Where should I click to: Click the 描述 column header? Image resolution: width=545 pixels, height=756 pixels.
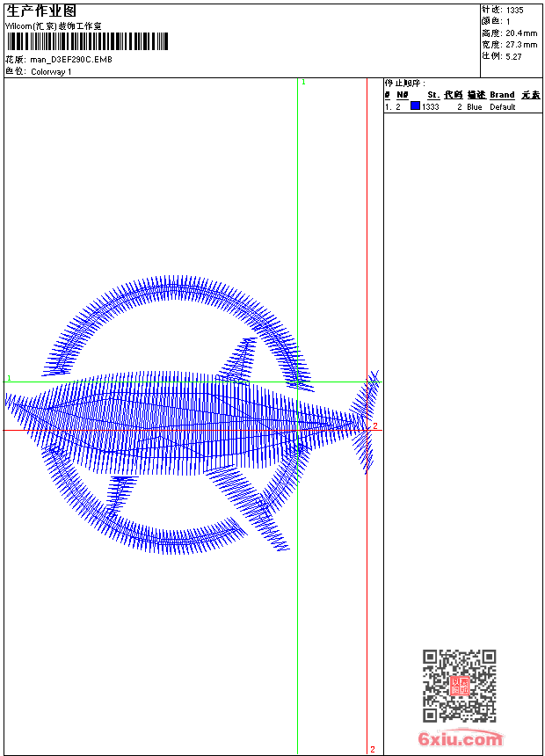click(476, 95)
